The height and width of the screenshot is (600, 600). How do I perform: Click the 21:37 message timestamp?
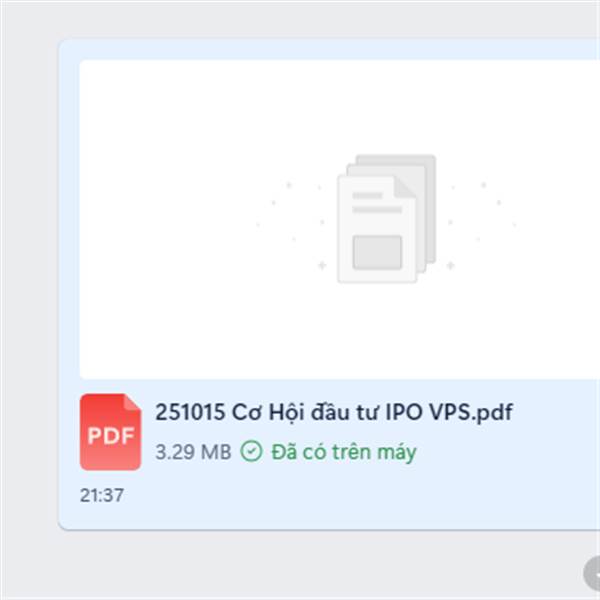[102, 495]
